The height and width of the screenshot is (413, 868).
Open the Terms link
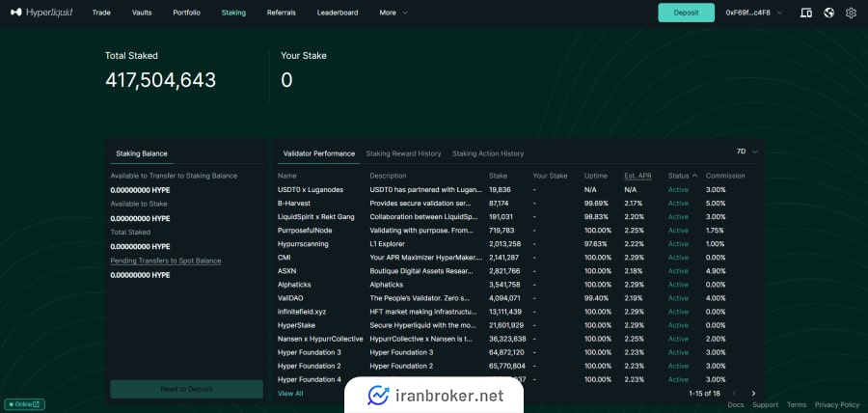(797, 404)
